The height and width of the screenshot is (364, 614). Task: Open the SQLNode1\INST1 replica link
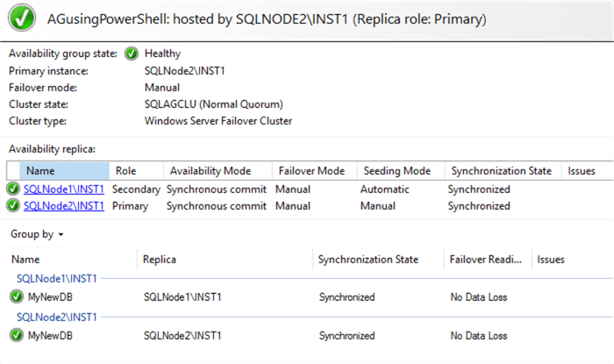coord(64,189)
